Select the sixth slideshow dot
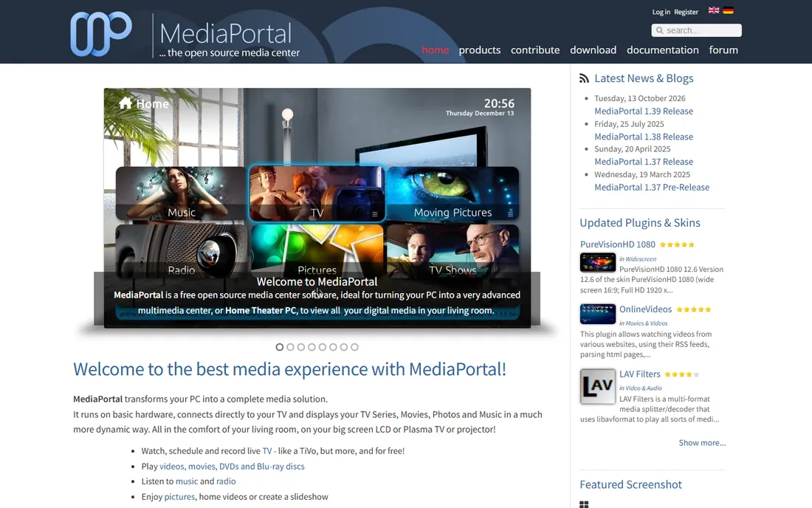This screenshot has width=812, height=508. (x=333, y=347)
